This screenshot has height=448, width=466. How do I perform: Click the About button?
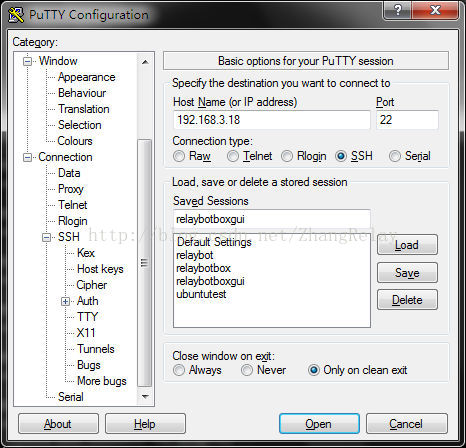coord(58,424)
